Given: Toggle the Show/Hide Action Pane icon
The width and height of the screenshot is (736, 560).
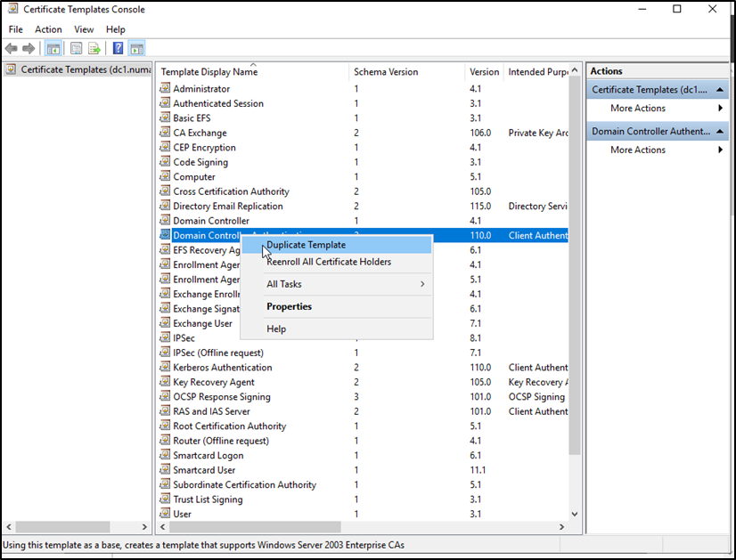Looking at the screenshot, I should coord(136,48).
